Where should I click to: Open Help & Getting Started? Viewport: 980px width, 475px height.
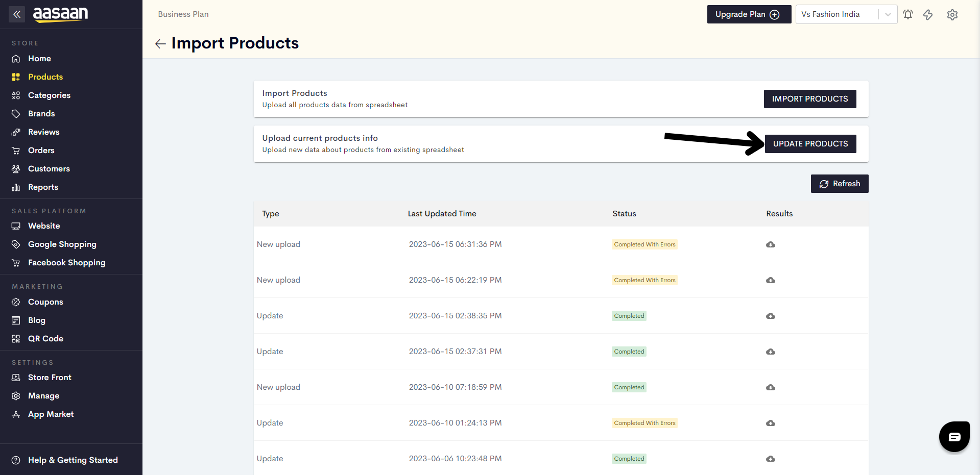point(73,460)
